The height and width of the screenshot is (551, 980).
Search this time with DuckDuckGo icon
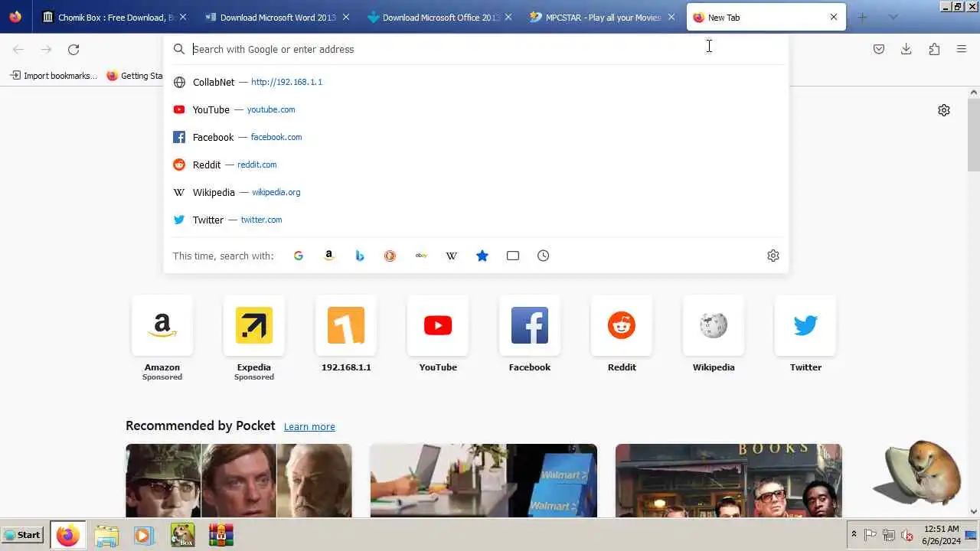390,256
